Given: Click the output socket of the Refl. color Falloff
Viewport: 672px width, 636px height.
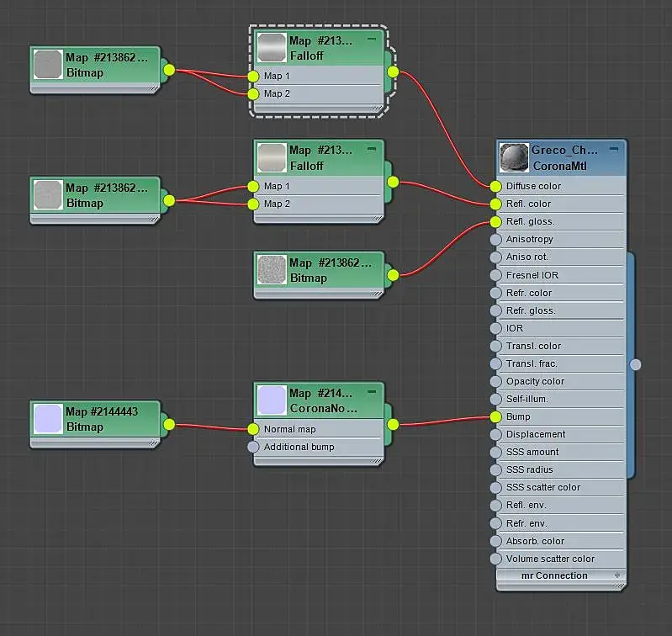Looking at the screenshot, I should [x=393, y=183].
